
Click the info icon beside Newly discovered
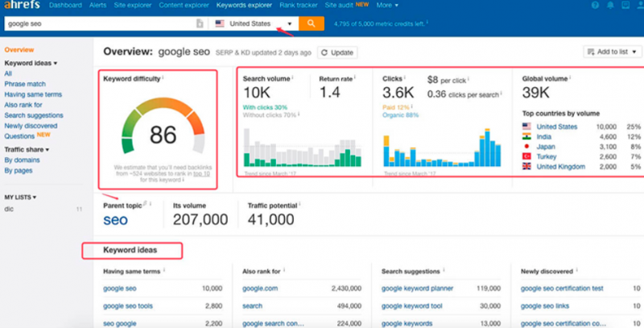(x=576, y=270)
